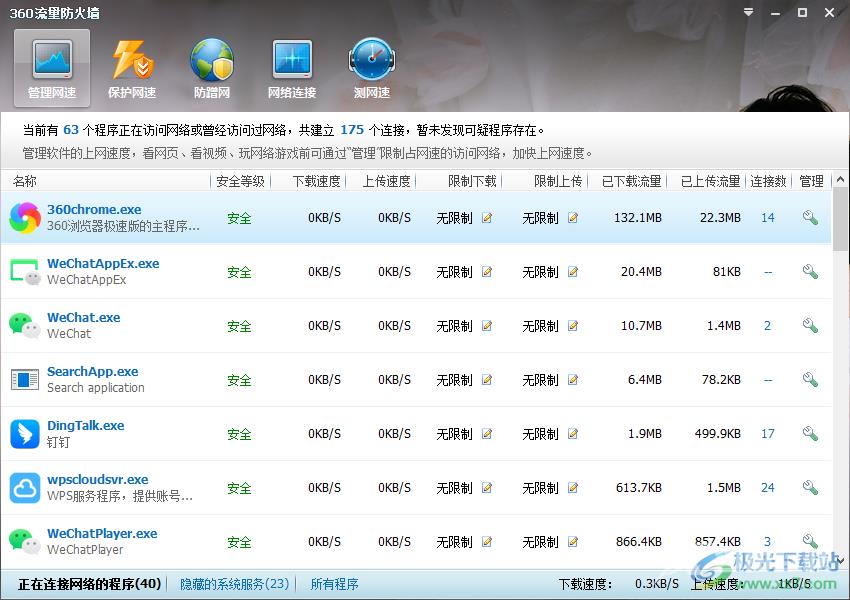
Task: Show 24 connections of wpscloudsvr.exe
Action: [768, 488]
